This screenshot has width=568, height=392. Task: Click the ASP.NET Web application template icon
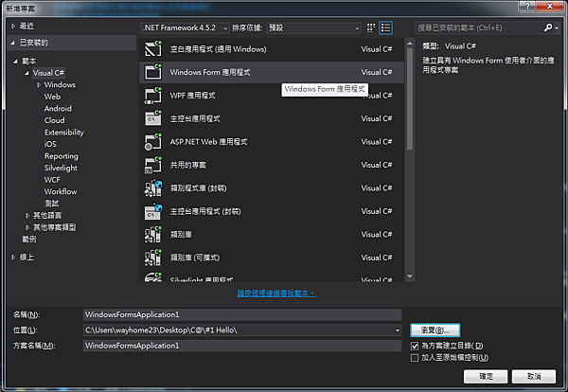(x=153, y=142)
